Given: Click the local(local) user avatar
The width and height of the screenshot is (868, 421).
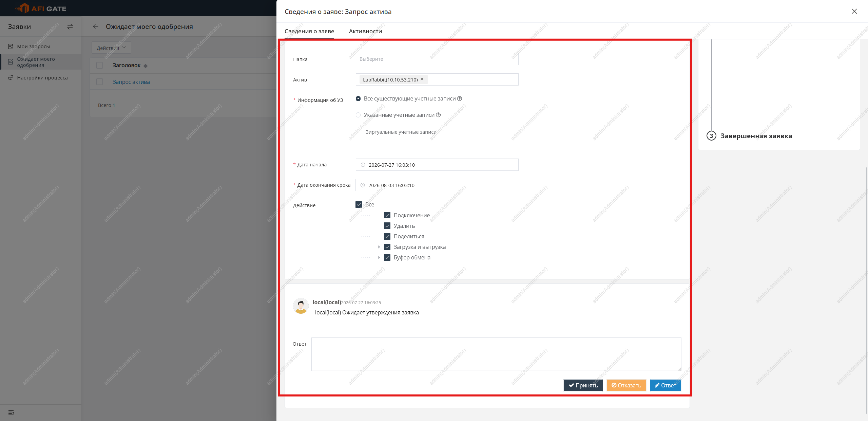Looking at the screenshot, I should pos(301,306).
